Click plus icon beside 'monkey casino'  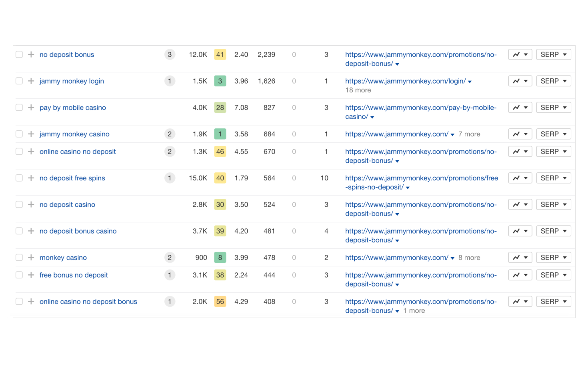[31, 258]
